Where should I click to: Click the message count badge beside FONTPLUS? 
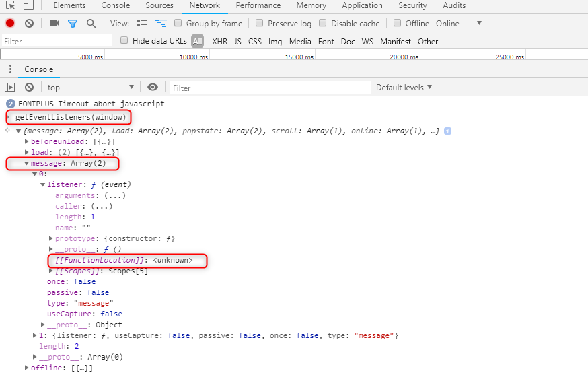coord(11,104)
